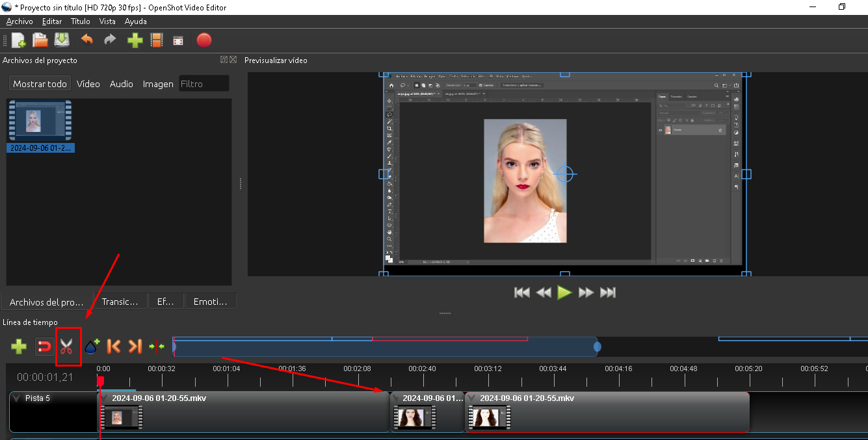This screenshot has height=440, width=868.
Task: Filter files by Vídeo
Action: point(88,84)
